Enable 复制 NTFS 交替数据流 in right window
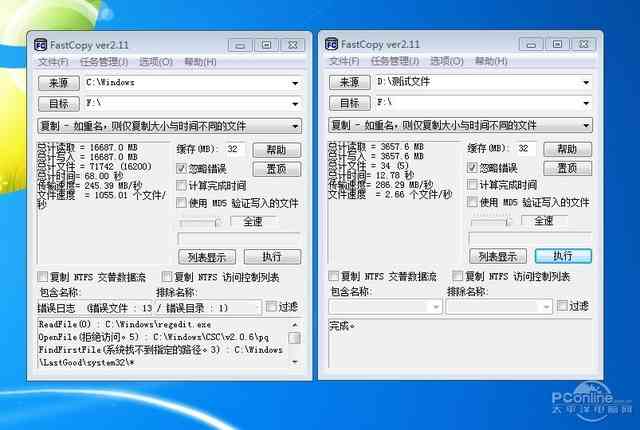This screenshot has height=430, width=640. coord(334,276)
